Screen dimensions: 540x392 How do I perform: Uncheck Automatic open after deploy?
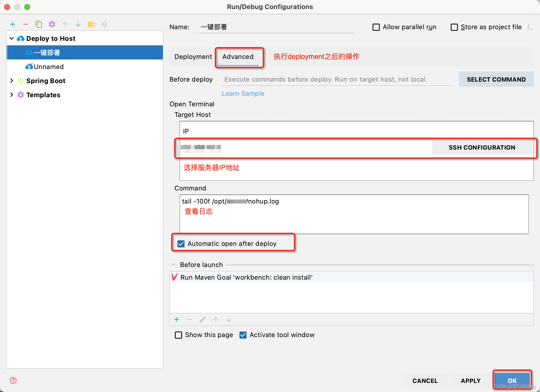pos(181,244)
